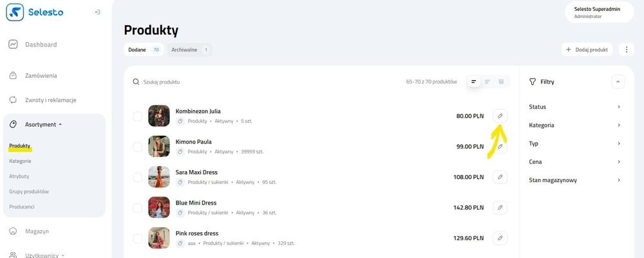
Task: Click the Dashboard chart icon
Action: [13, 44]
